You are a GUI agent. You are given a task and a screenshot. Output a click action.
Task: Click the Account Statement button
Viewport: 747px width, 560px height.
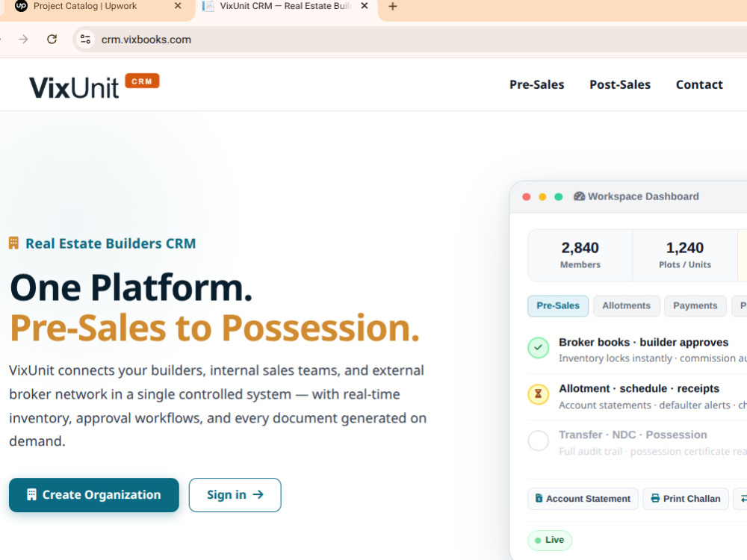(x=583, y=499)
